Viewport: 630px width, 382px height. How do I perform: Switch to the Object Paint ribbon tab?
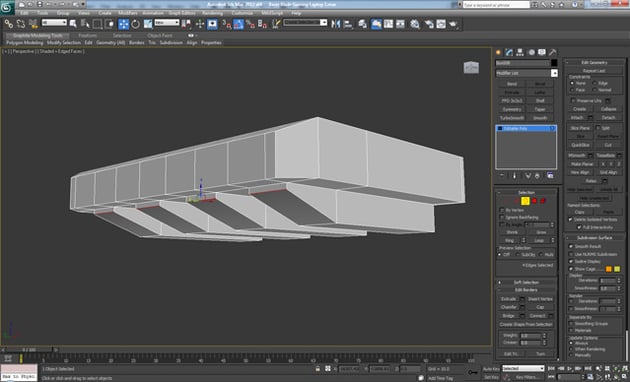[x=160, y=35]
